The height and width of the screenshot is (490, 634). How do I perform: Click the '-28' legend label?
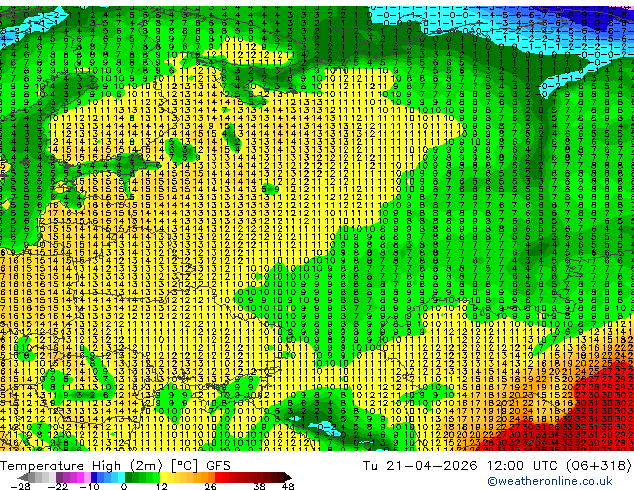[20, 486]
